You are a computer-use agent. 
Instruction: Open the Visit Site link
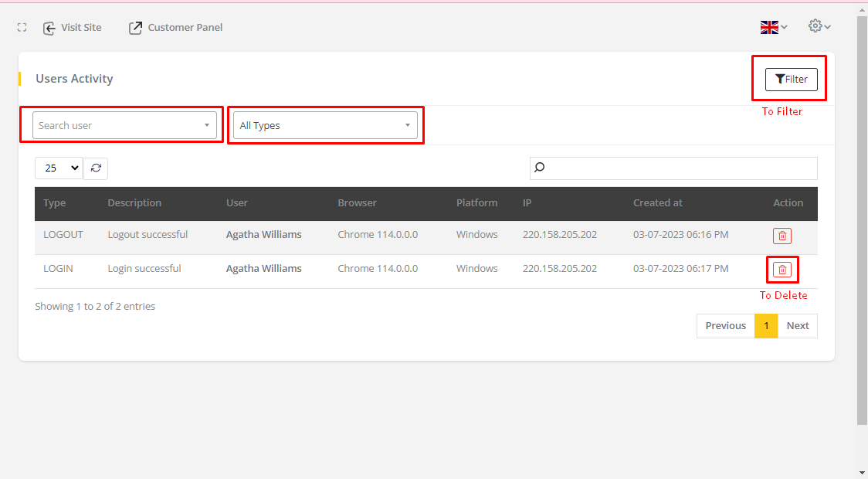tap(72, 28)
